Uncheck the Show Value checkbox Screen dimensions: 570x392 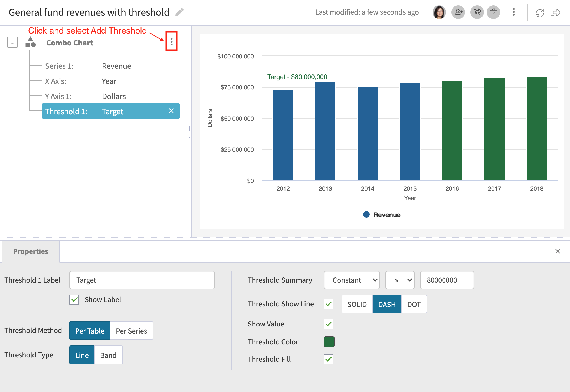(x=329, y=324)
